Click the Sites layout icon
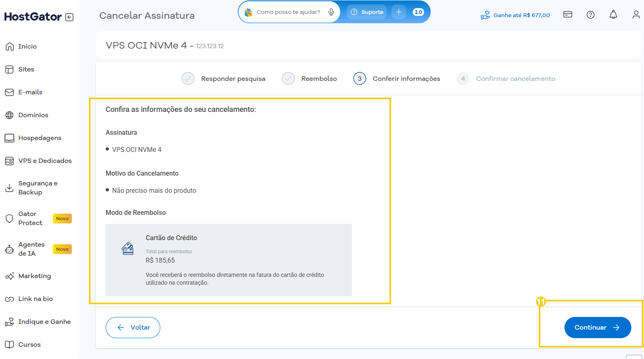This screenshot has height=359, width=644. pyautogui.click(x=9, y=69)
